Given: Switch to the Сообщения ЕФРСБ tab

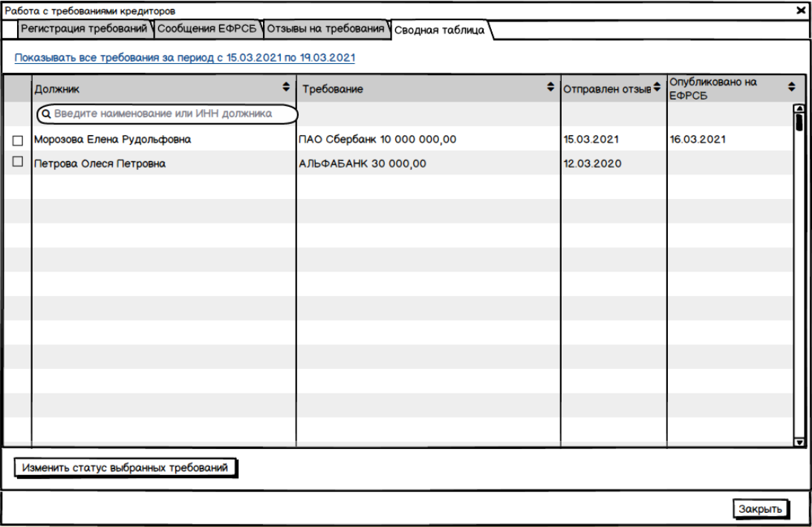Looking at the screenshot, I should pos(207,29).
